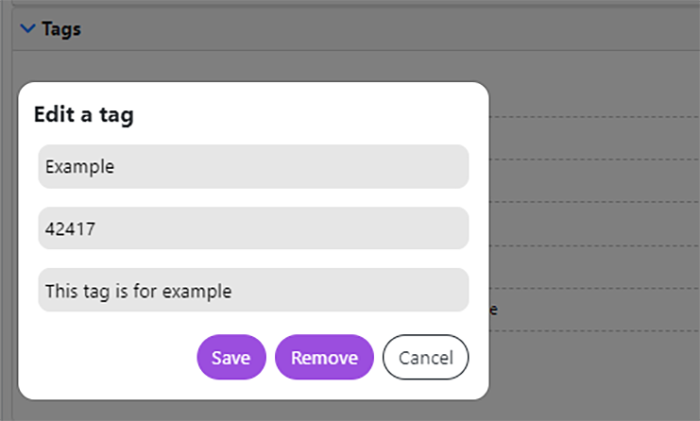Image resolution: width=700 pixels, height=421 pixels.
Task: Click the word Example in the first field
Action: point(80,167)
